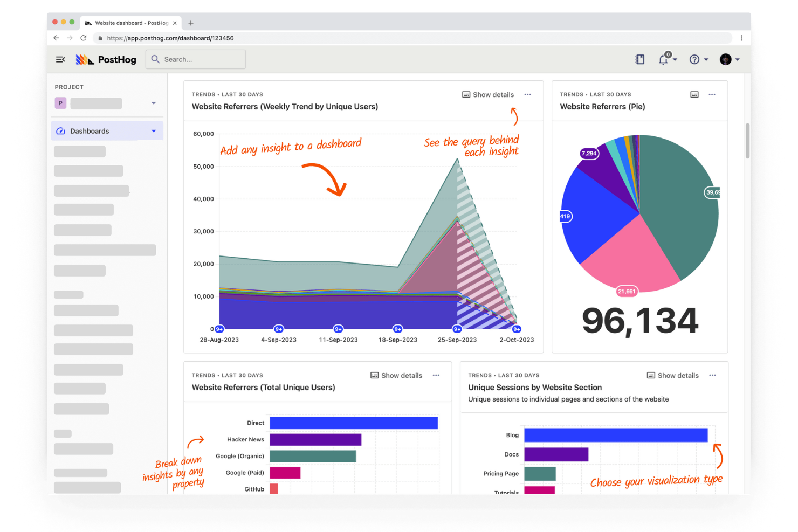The width and height of the screenshot is (798, 532).
Task: Open the help question mark menu
Action: 694,59
